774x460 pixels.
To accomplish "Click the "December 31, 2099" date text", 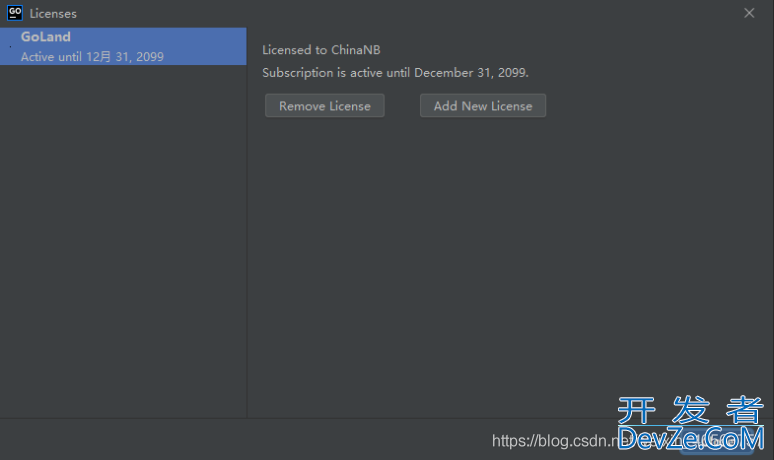I will pyautogui.click(x=471, y=73).
